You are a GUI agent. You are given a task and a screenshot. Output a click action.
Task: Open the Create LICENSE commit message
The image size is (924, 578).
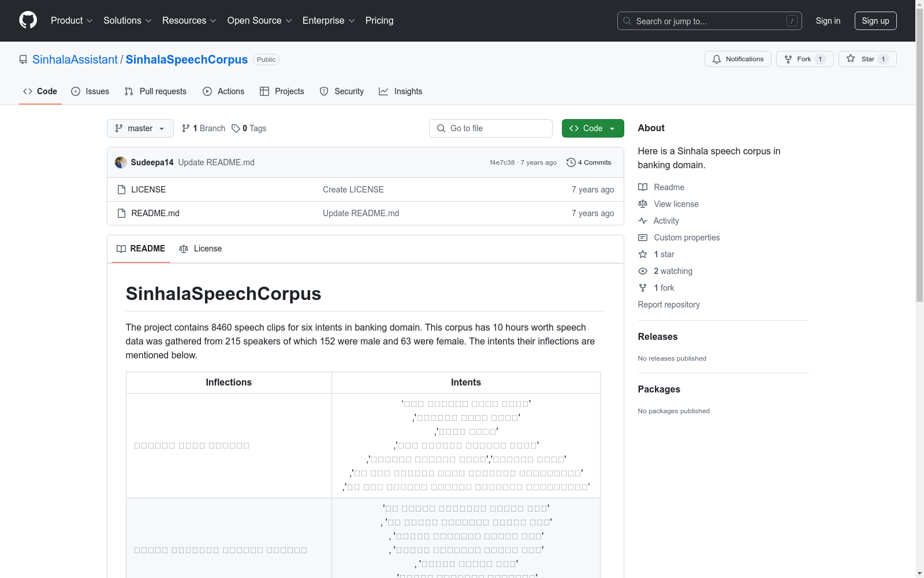click(x=353, y=190)
